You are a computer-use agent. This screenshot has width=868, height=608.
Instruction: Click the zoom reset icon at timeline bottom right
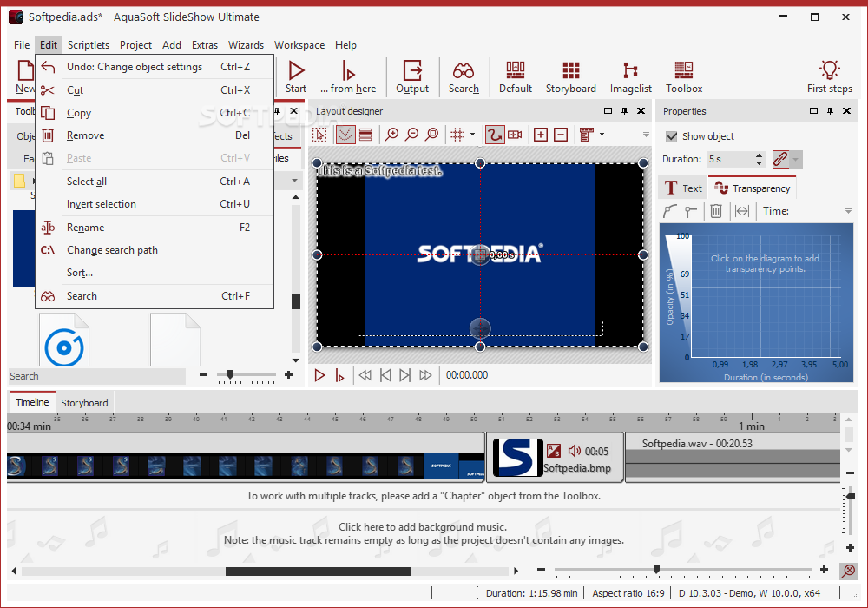[848, 571]
